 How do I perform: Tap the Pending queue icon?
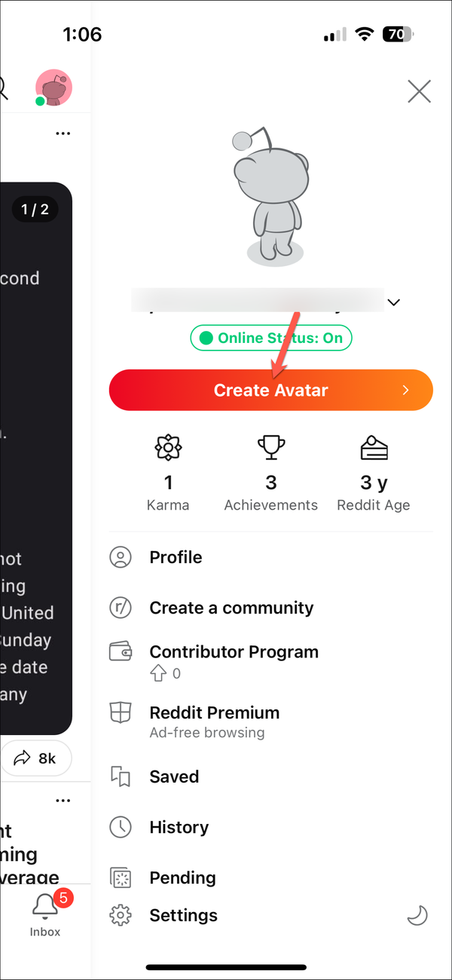pyautogui.click(x=121, y=877)
